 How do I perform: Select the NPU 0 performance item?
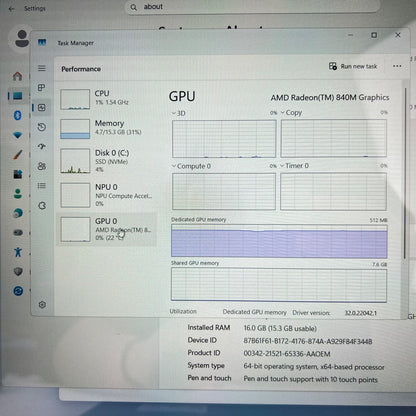tap(106, 195)
